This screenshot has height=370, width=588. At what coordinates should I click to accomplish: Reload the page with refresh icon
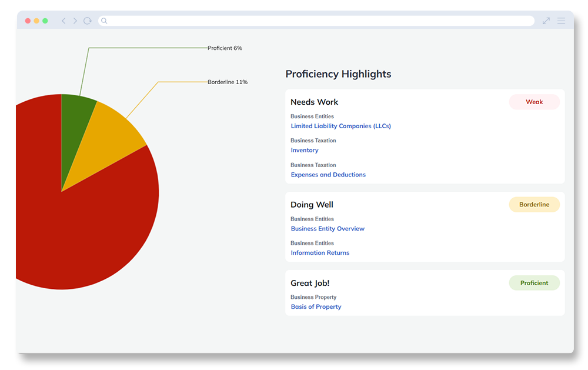(88, 21)
